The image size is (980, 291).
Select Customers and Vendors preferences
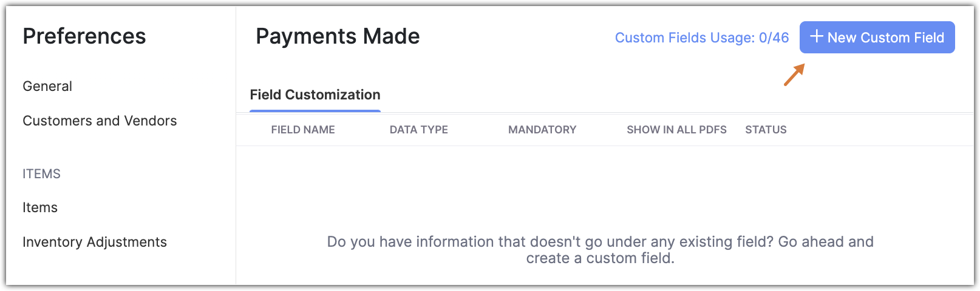(x=100, y=121)
